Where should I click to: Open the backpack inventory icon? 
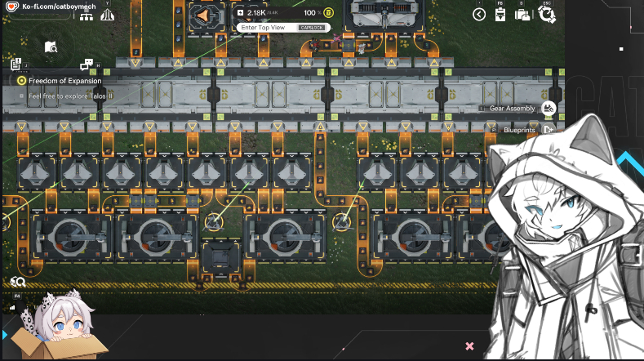(x=522, y=14)
